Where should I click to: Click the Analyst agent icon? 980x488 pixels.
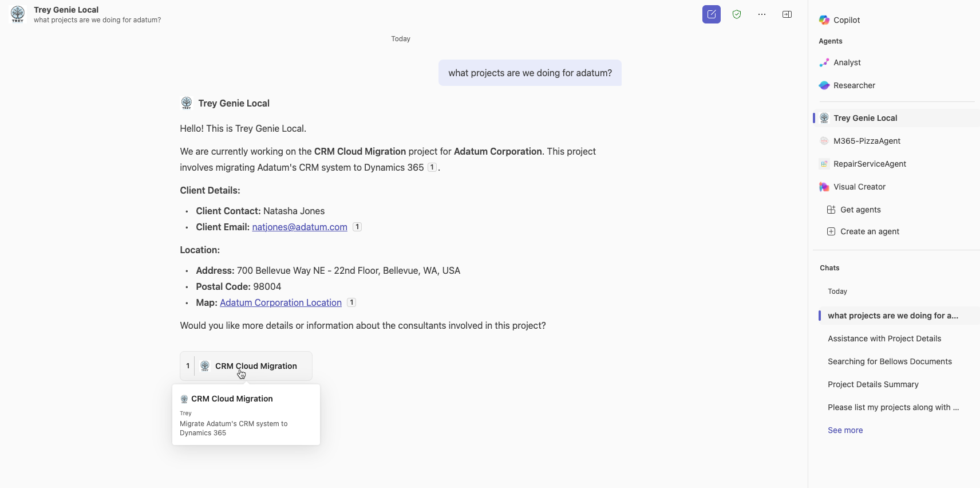824,62
